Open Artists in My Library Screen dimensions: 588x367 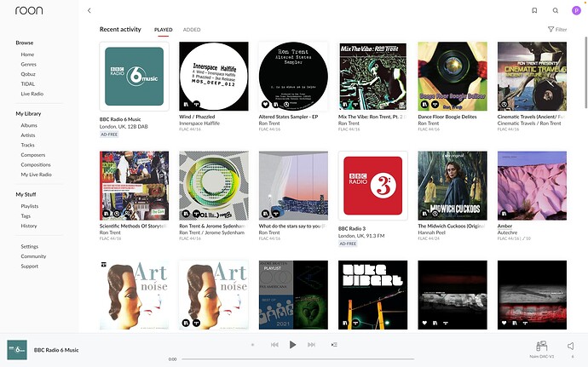(x=28, y=135)
